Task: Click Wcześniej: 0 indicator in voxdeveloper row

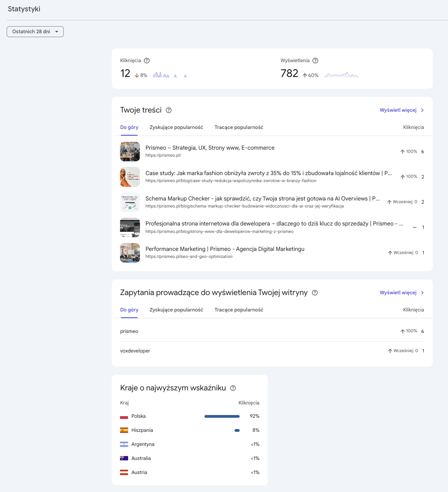Action: tap(403, 351)
